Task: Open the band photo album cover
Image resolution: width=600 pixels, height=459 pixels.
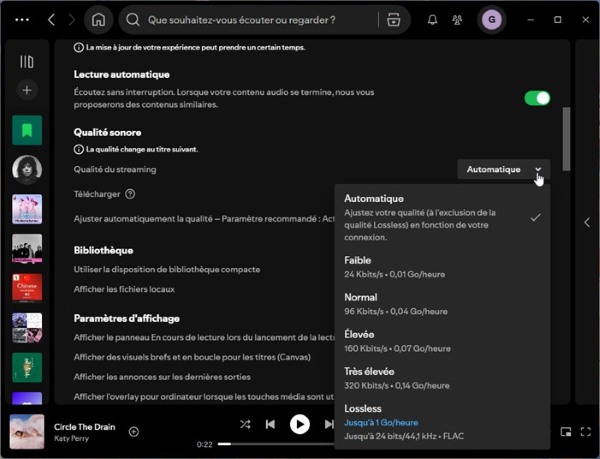Action: click(x=27, y=249)
